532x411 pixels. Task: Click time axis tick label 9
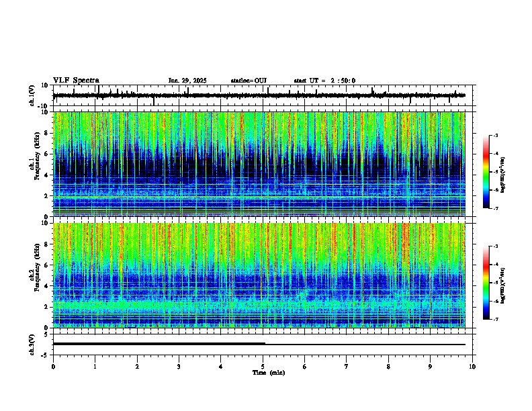point(430,367)
